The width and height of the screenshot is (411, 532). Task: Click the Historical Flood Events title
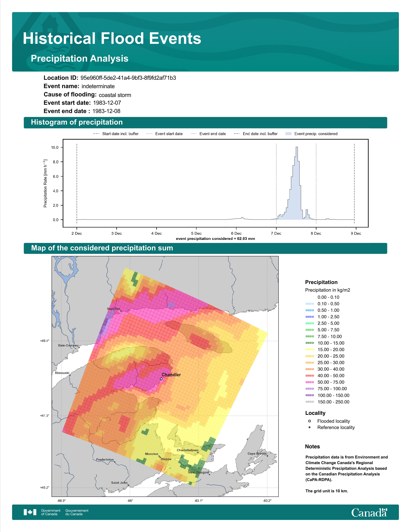112,38
